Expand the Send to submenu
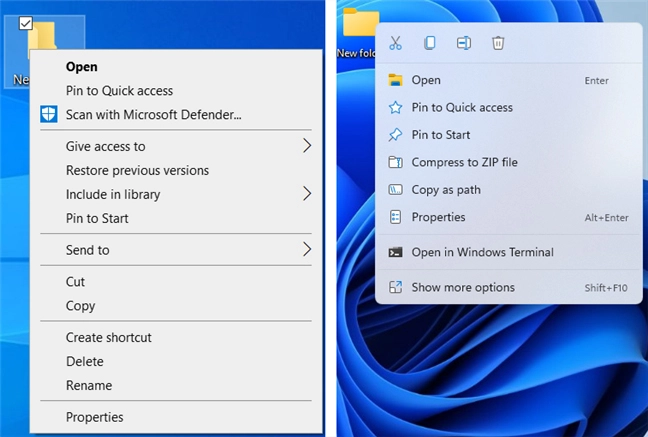Image resolution: width=648 pixels, height=437 pixels. point(176,250)
